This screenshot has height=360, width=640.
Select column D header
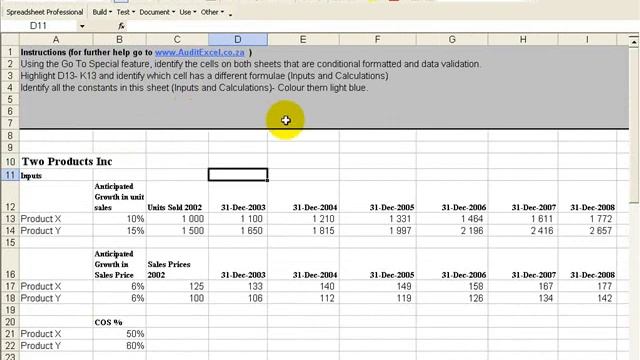pos(238,40)
